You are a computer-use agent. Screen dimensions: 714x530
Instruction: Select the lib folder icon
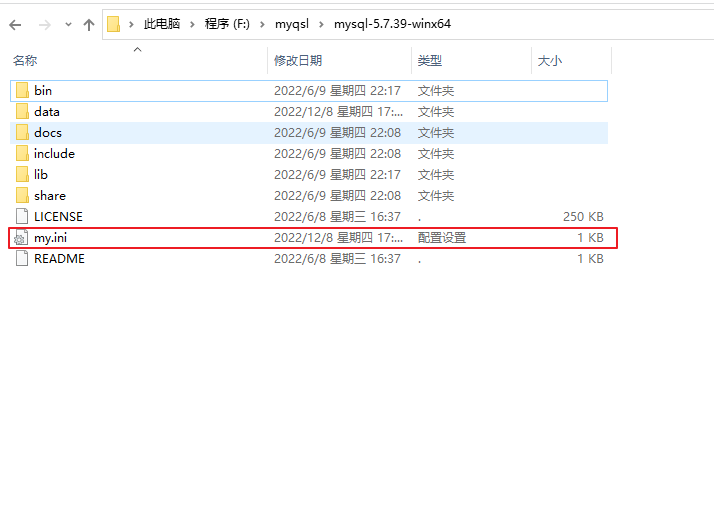pos(22,174)
